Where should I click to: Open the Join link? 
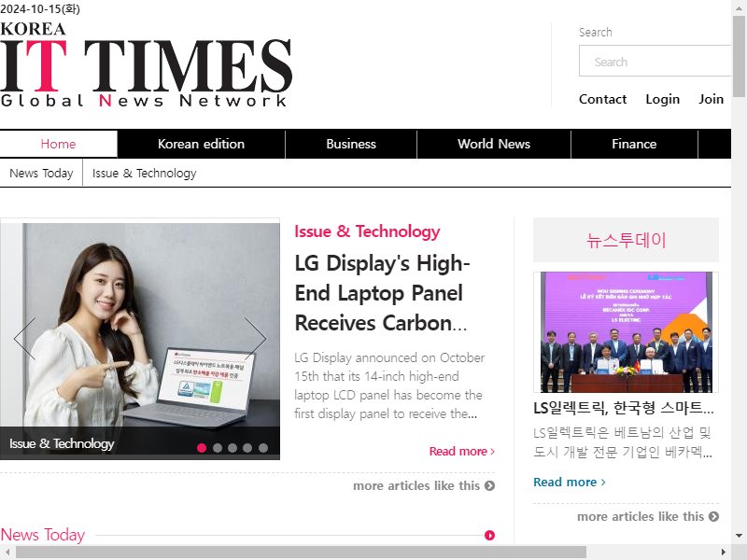(711, 99)
